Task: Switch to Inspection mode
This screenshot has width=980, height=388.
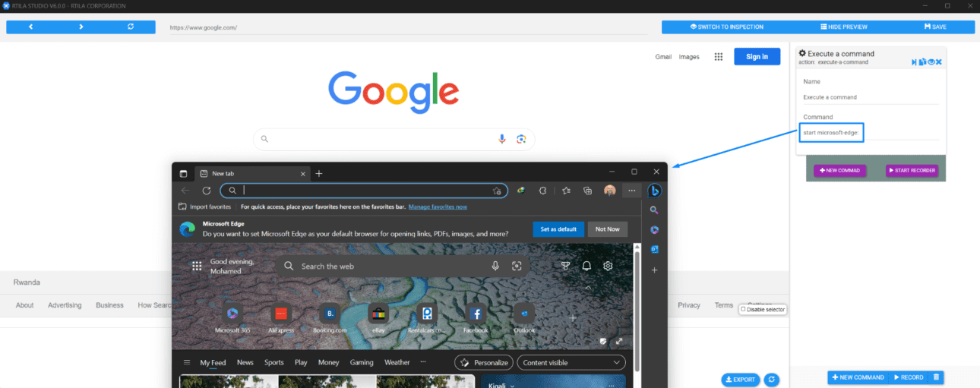Action: 727,27
